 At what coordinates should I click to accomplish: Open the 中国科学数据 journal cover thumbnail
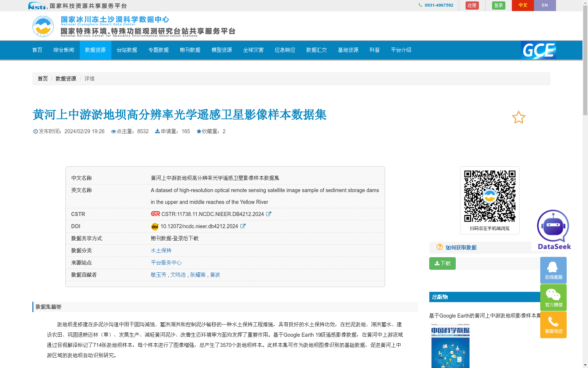pos(451,346)
